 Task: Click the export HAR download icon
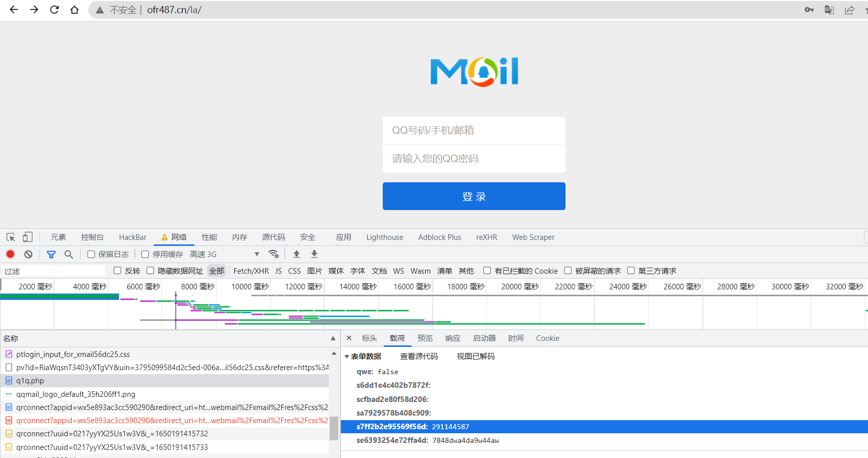click(314, 254)
